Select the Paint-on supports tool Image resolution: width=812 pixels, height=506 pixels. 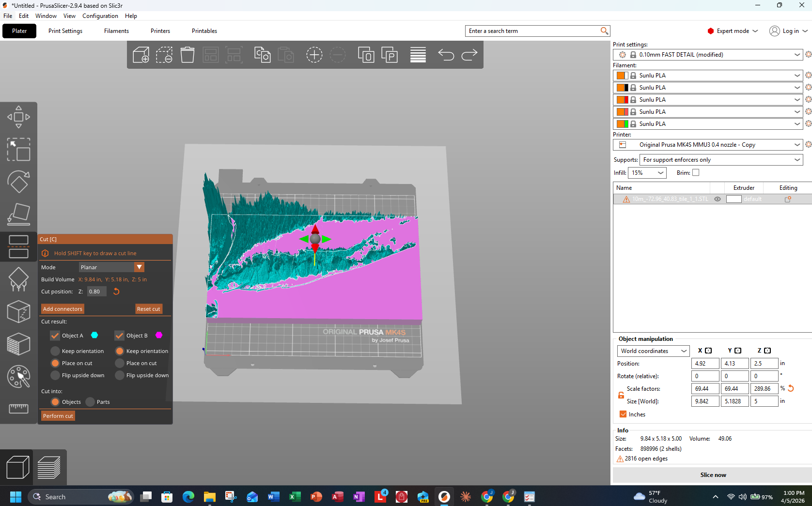coord(18,279)
